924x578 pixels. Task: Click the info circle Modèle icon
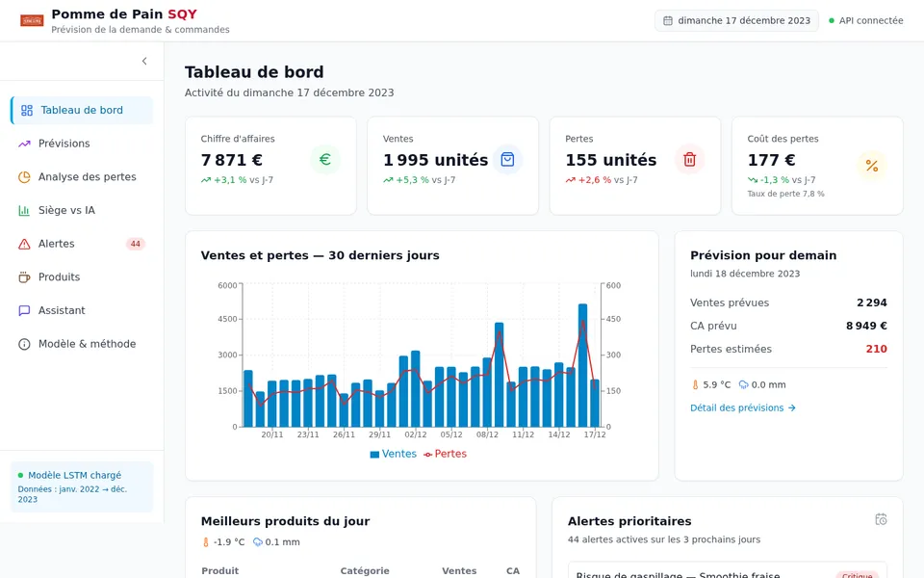click(24, 344)
